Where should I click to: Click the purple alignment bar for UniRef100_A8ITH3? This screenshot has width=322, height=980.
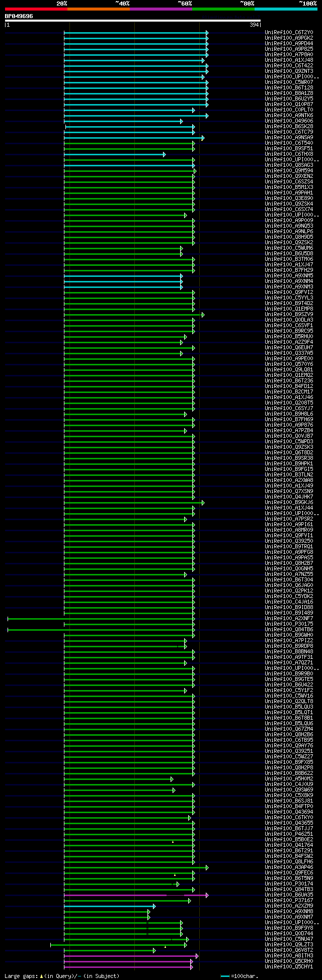point(131,956)
